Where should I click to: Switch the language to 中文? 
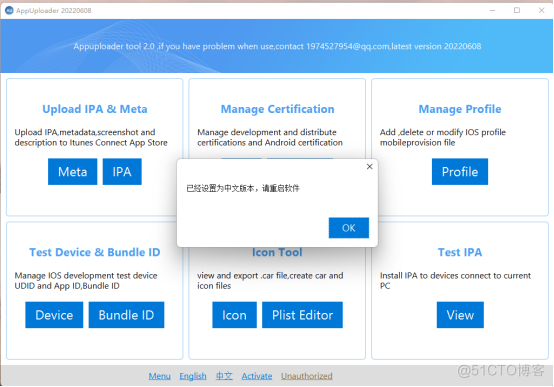pos(224,376)
